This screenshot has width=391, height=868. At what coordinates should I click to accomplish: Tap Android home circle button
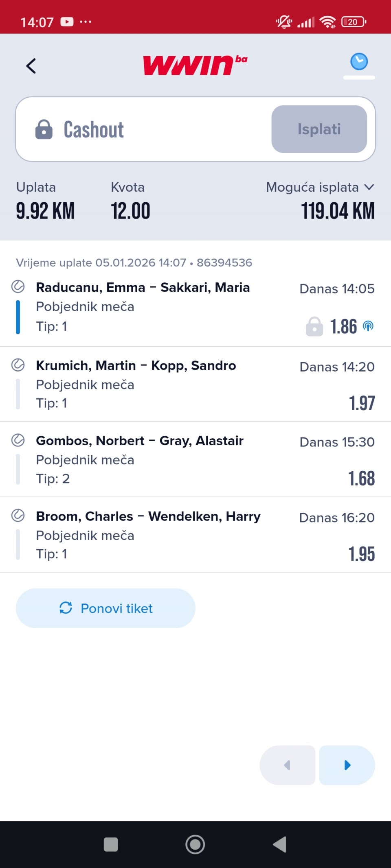click(195, 844)
